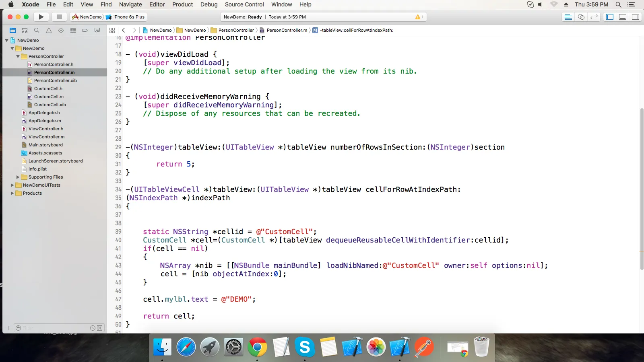Image resolution: width=644 pixels, height=362 pixels.
Task: Open the Editor menu
Action: (x=157, y=4)
